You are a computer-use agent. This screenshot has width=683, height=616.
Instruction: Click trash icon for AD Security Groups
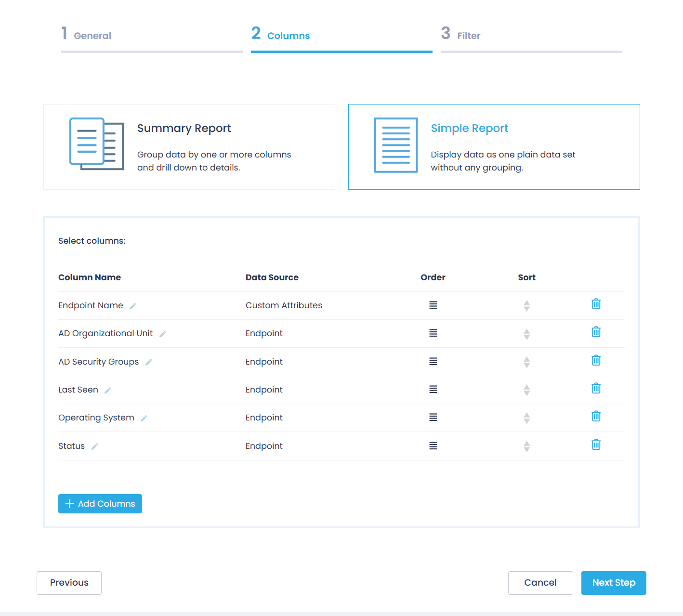click(596, 360)
